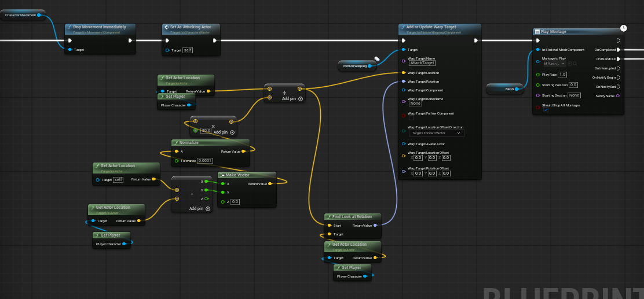The height and width of the screenshot is (299, 644).
Task: Click Add pin on the subtract node
Action: click(x=200, y=208)
